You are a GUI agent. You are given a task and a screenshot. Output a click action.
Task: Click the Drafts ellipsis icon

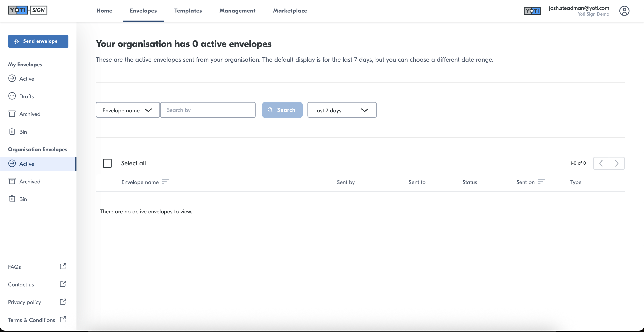pos(12,96)
